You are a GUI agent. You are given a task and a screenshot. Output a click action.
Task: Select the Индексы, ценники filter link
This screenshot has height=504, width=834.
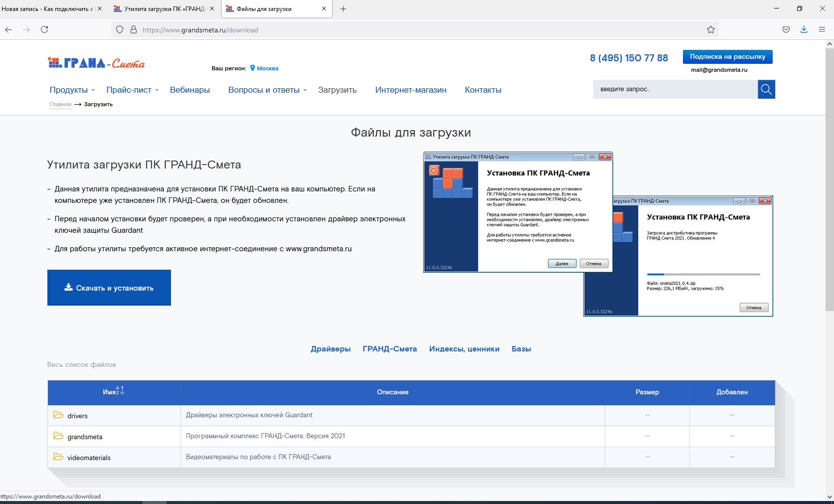click(464, 349)
